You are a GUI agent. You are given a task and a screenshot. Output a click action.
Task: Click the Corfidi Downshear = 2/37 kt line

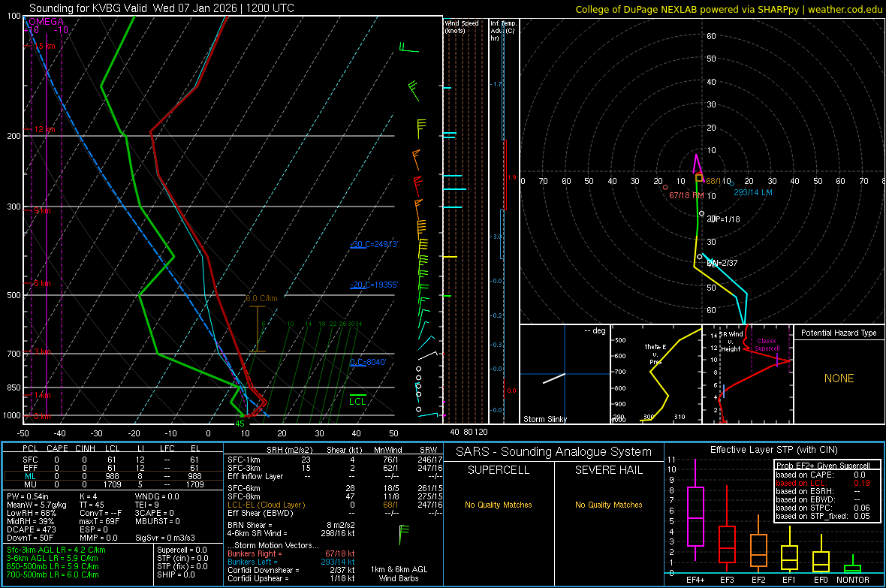[291, 571]
